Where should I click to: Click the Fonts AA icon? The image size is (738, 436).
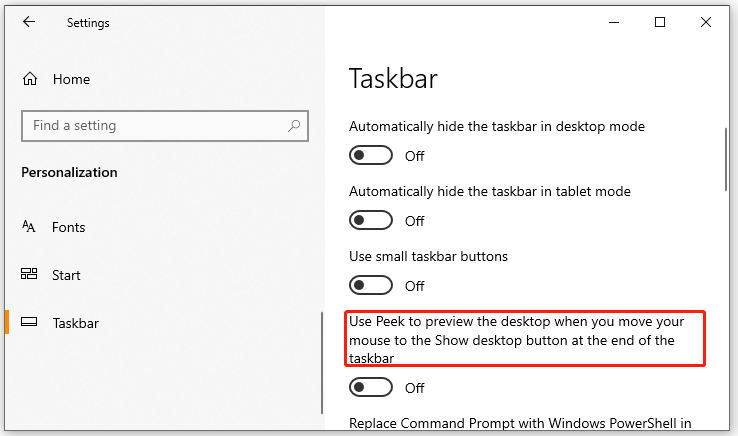click(29, 226)
